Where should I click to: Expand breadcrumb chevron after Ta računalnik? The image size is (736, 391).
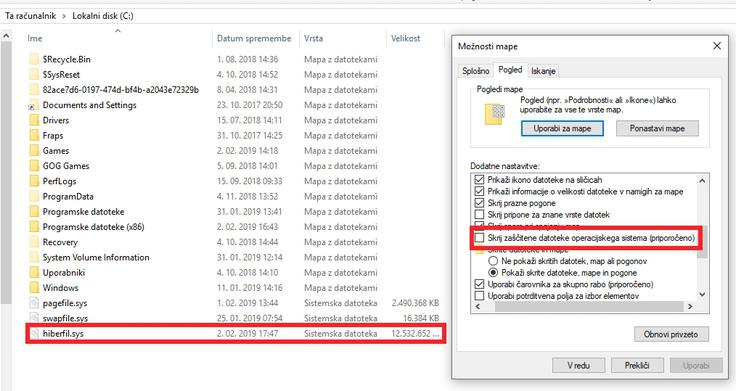64,16
